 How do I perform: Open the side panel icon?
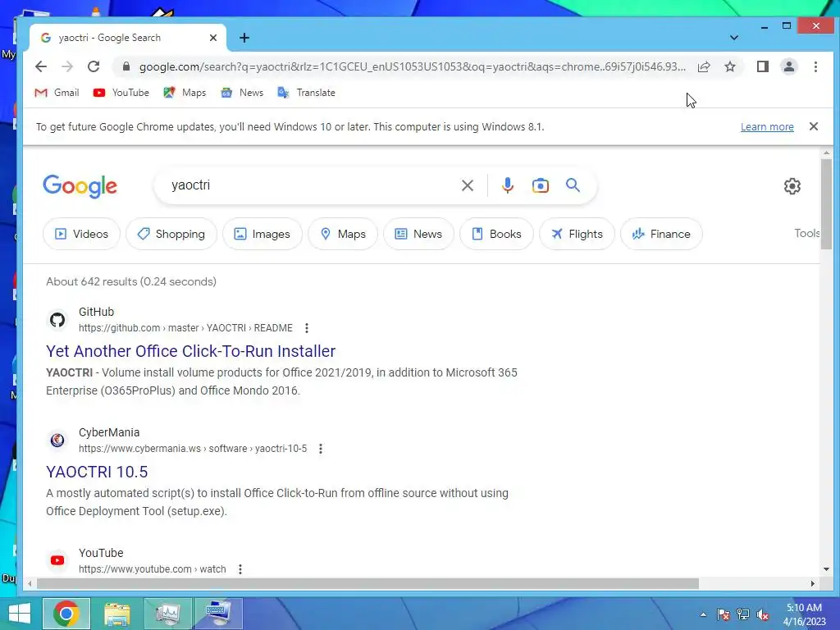tap(763, 66)
